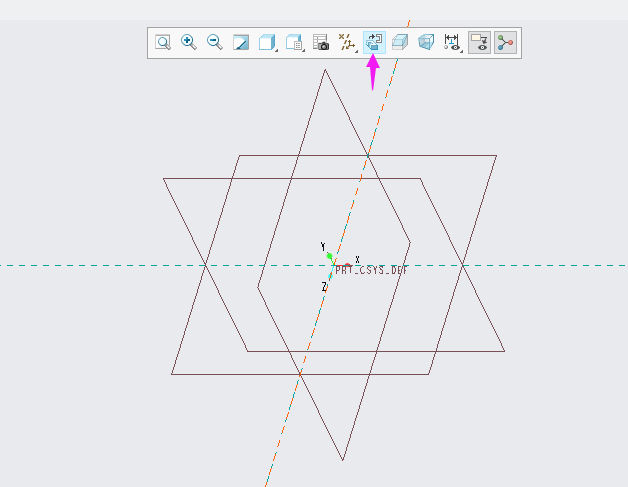Open the Saved Orientations dropdown
Screen dimensions: 628x487
[x=295, y=42]
